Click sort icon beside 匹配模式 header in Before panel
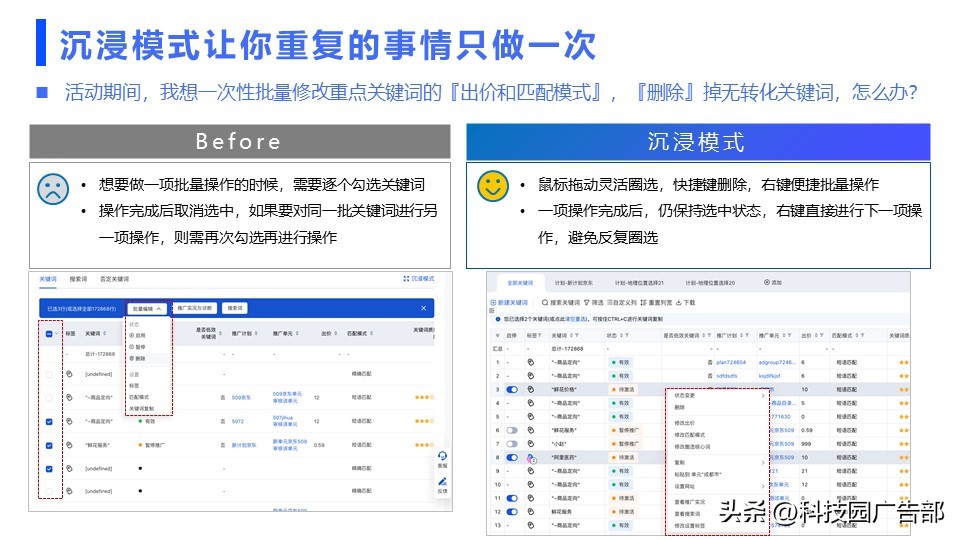 tap(372, 334)
